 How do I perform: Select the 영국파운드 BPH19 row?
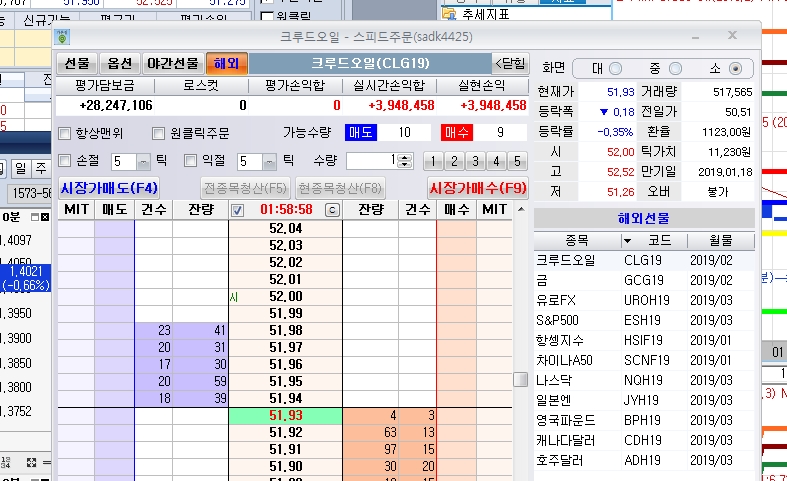pyautogui.click(x=644, y=421)
